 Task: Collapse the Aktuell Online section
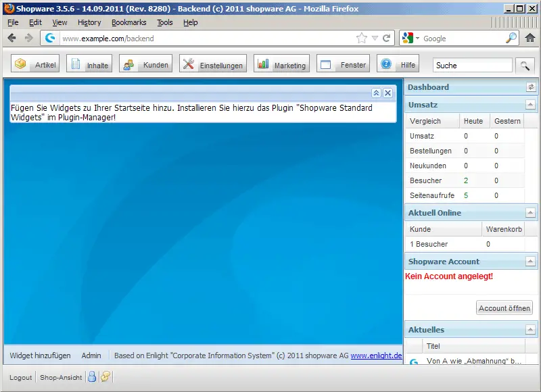click(x=530, y=213)
